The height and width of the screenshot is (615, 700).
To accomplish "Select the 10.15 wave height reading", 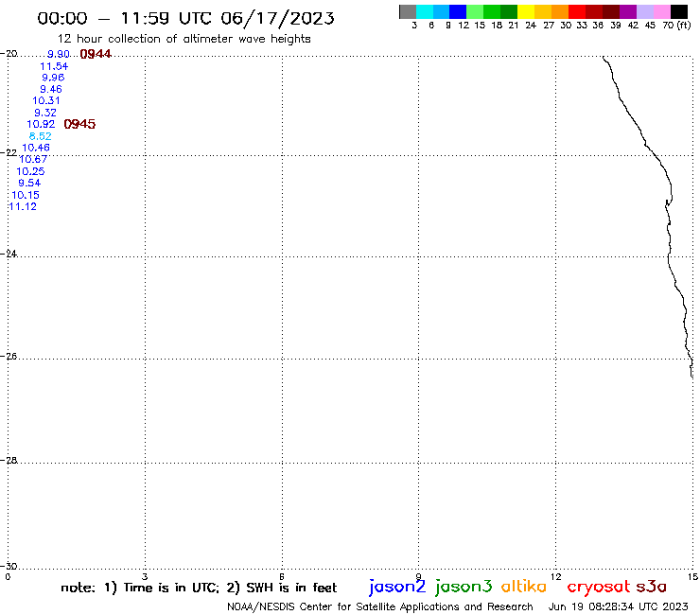I will 26,195.
